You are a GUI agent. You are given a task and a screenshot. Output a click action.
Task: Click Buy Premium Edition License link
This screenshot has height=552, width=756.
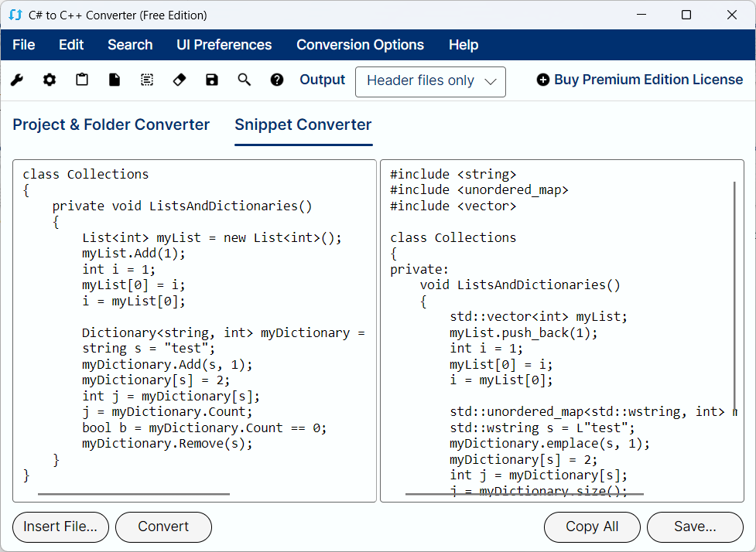639,80
